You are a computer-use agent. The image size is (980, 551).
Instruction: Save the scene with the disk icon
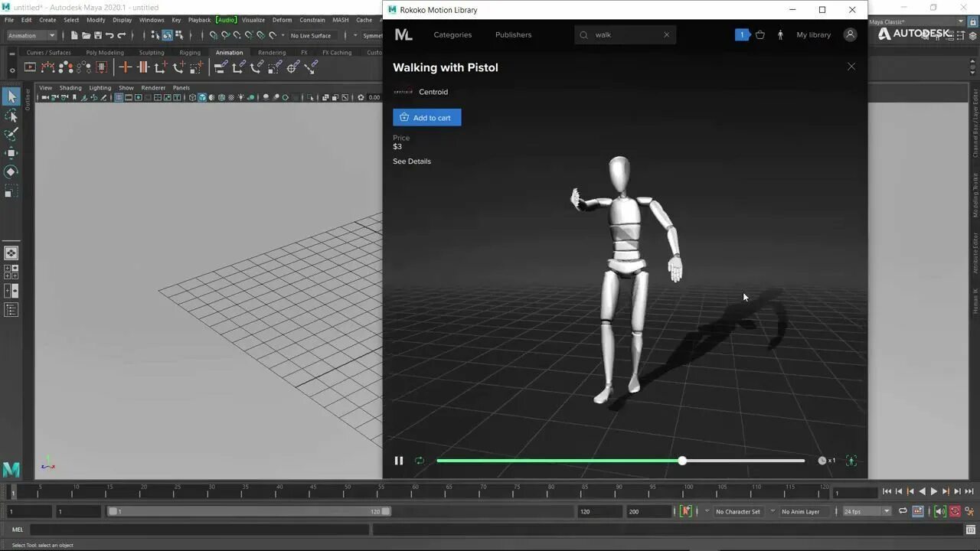tap(97, 35)
